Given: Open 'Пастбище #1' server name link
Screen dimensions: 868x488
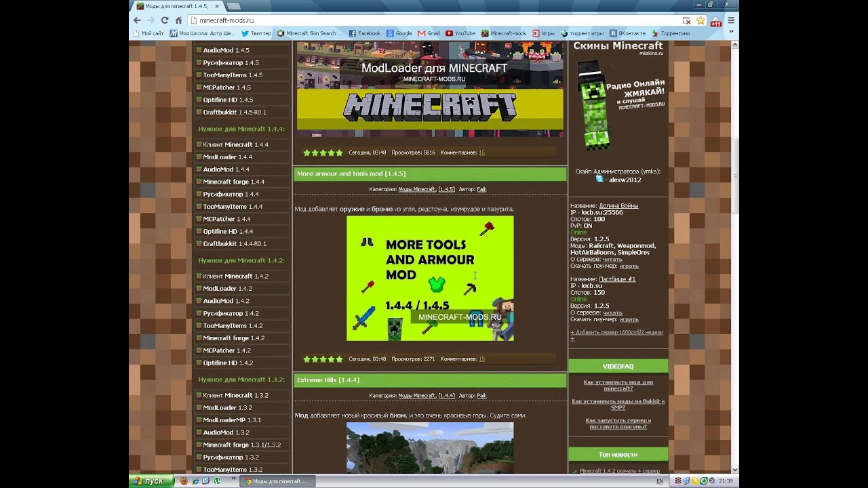Looking at the screenshot, I should click(x=617, y=279).
